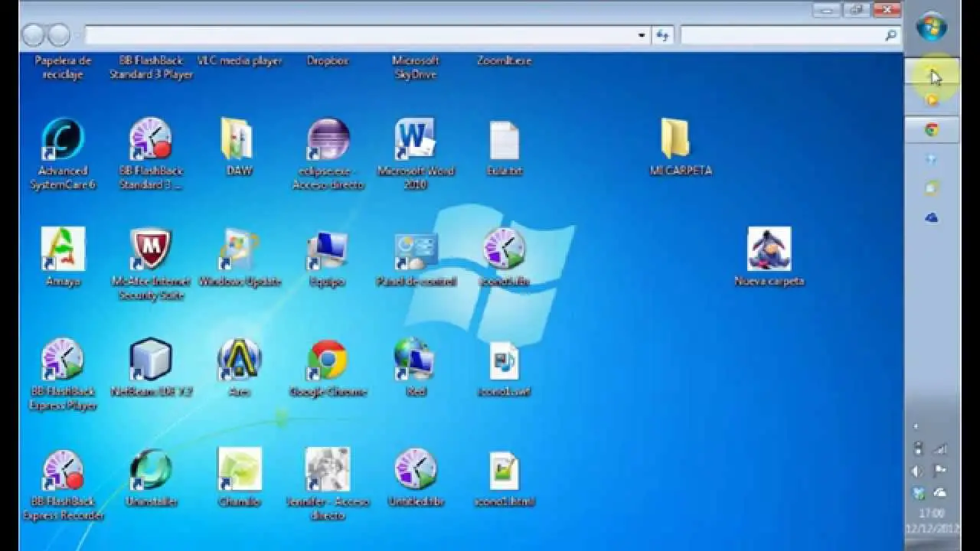Select the Untitled.fbr recording file
Viewport: 980px width, 551px height.
416,470
